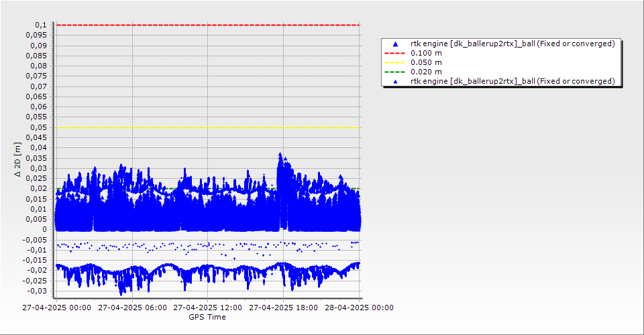Click the '0,005' y-axis tick label
The width and height of the screenshot is (644, 335).
coord(36,219)
